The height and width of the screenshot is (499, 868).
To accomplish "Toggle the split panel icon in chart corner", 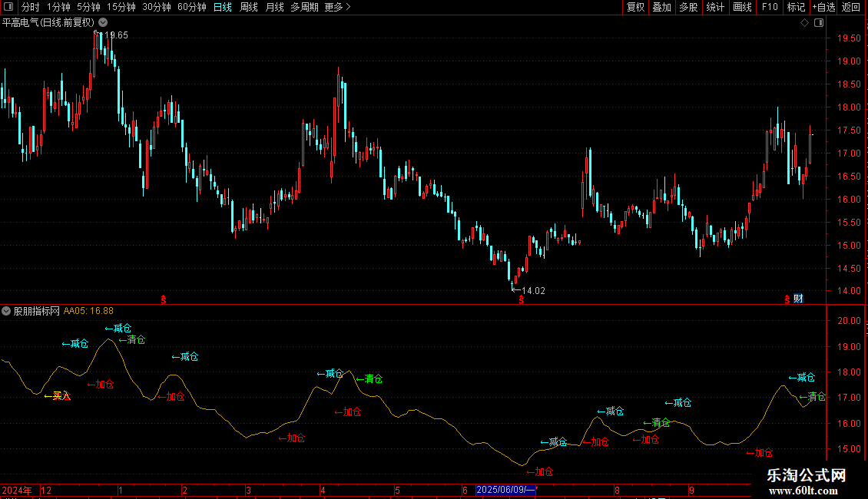I will pos(819,23).
